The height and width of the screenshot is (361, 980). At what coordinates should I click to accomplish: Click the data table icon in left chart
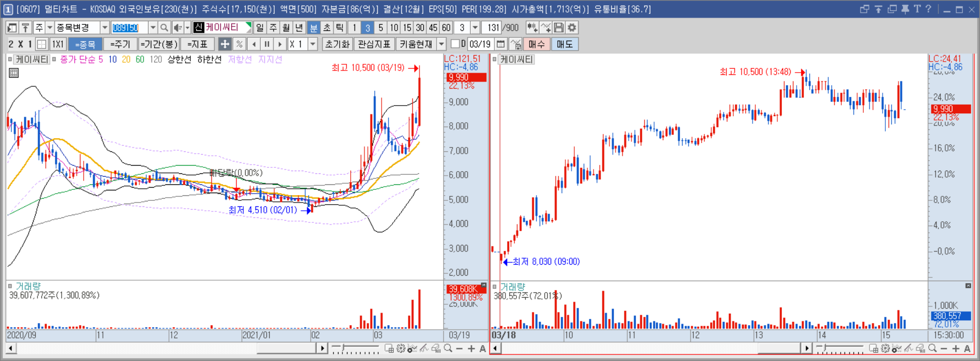[14, 73]
